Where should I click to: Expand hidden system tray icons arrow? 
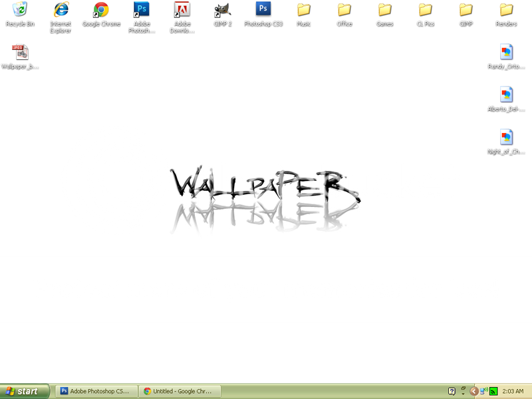click(x=474, y=391)
